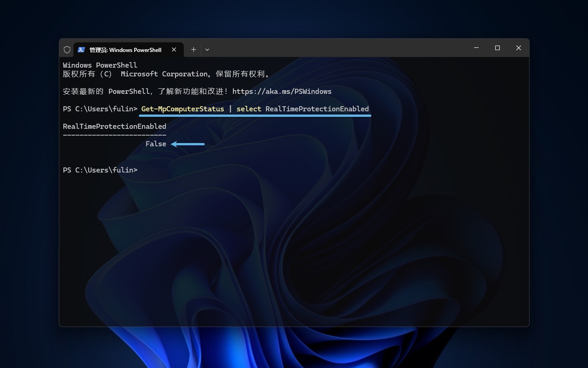
Task: Maximize the terminal window
Action: tap(497, 48)
